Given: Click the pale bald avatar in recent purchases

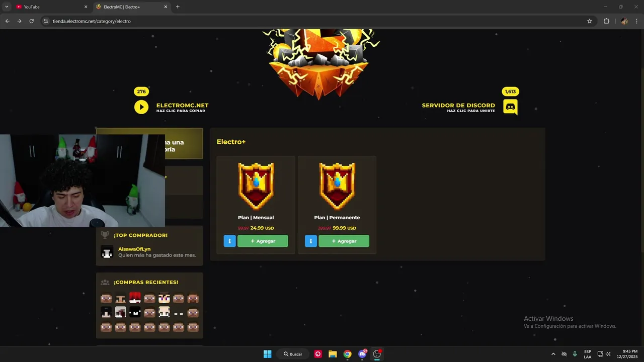Looking at the screenshot, I should (x=164, y=312).
